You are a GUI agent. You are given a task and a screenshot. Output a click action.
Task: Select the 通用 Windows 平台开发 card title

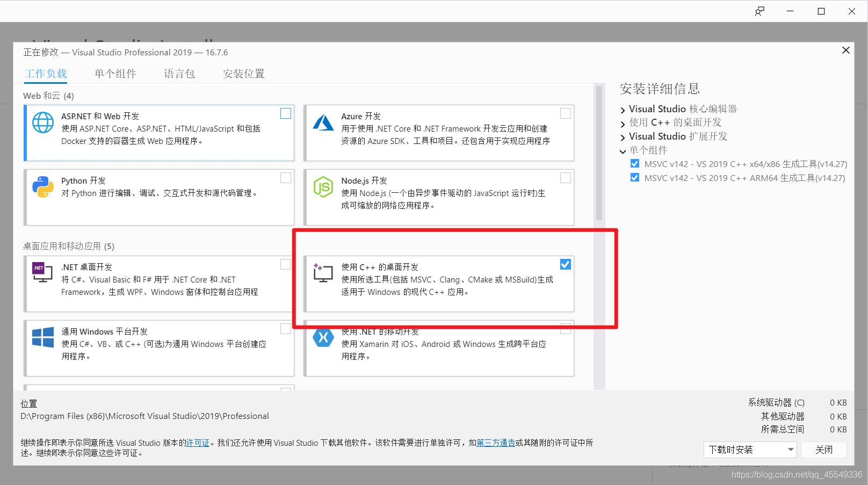coord(104,331)
